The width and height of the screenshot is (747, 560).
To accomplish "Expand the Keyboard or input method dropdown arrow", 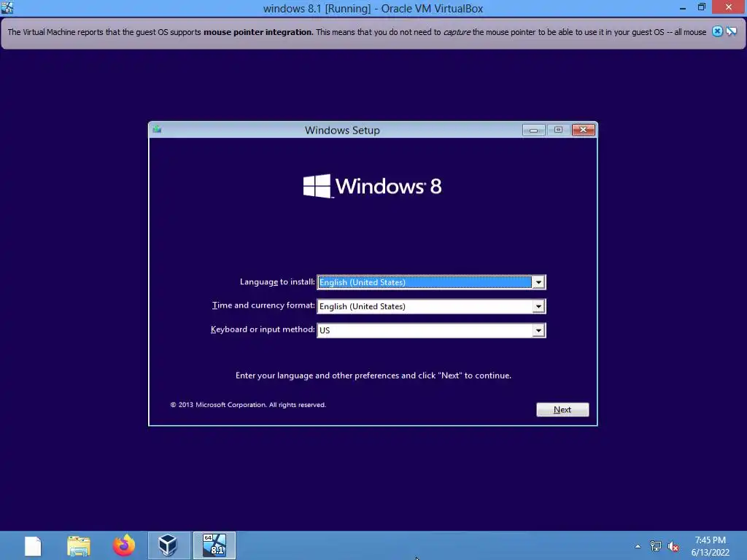I will pyautogui.click(x=538, y=330).
